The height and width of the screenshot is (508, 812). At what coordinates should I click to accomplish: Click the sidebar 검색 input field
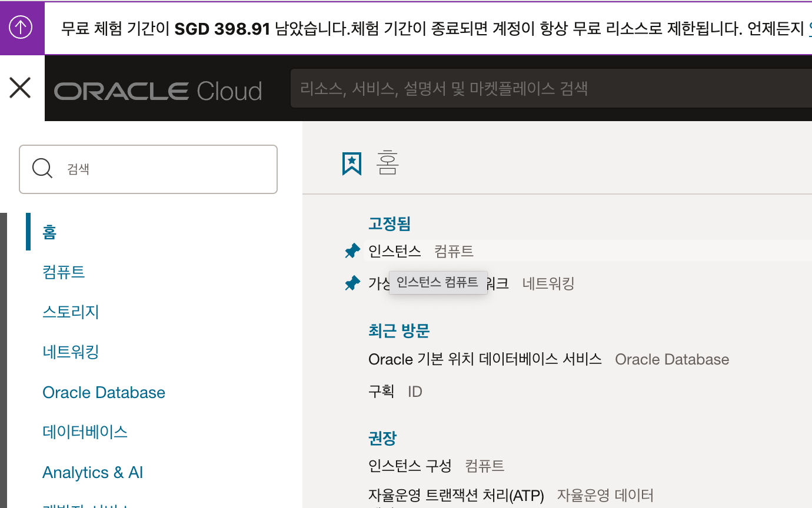159,169
